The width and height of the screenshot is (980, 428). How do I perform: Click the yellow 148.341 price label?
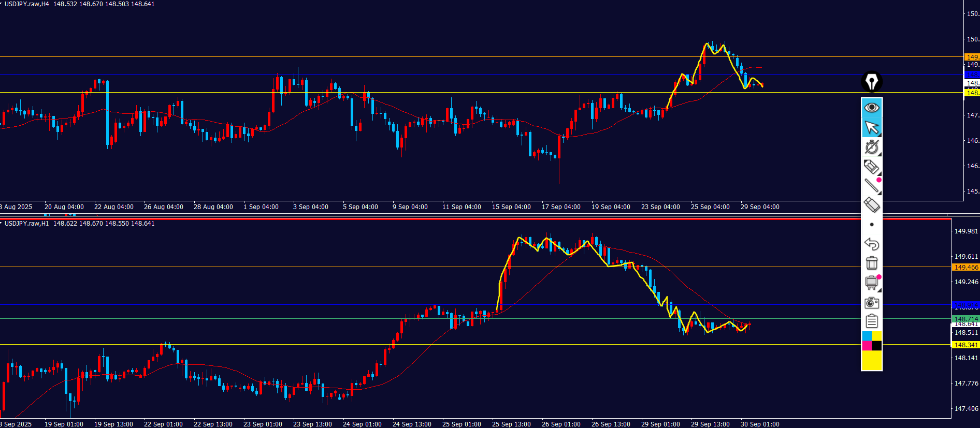pyautogui.click(x=966, y=345)
